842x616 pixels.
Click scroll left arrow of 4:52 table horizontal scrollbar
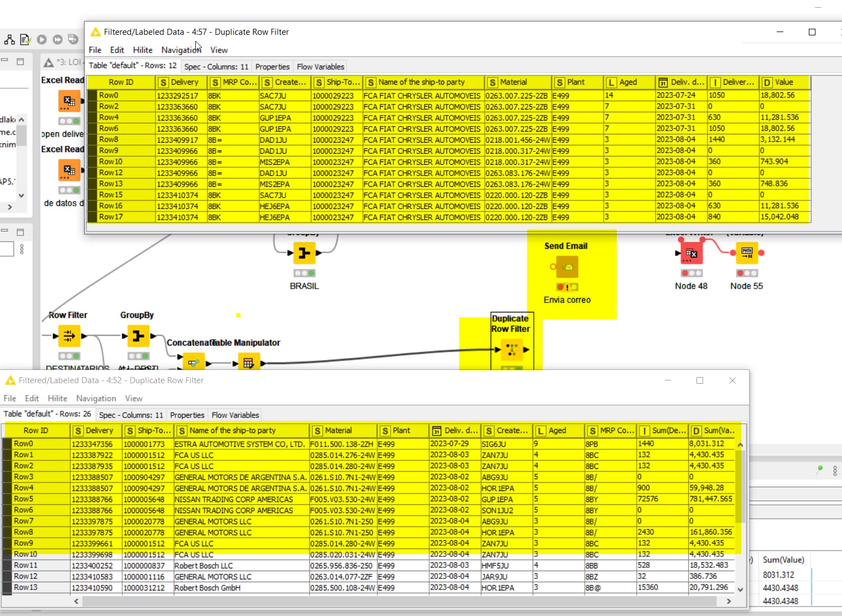click(x=76, y=601)
